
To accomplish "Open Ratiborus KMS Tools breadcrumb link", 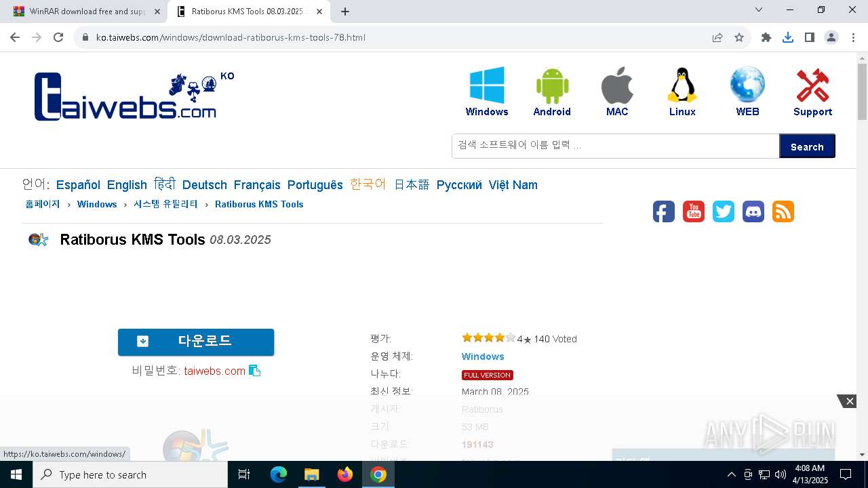I will coord(259,204).
